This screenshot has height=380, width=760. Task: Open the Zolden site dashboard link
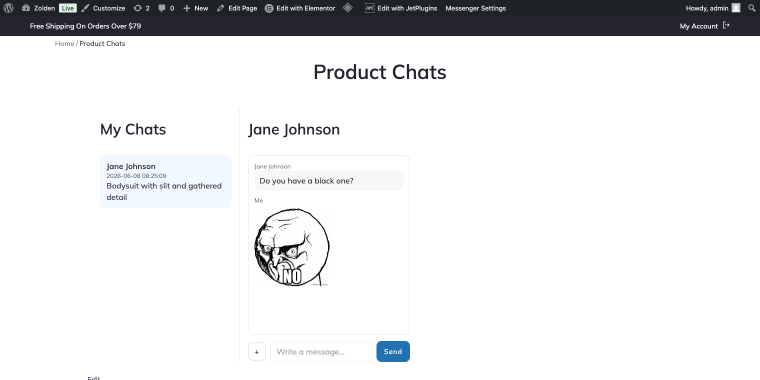pyautogui.click(x=38, y=8)
